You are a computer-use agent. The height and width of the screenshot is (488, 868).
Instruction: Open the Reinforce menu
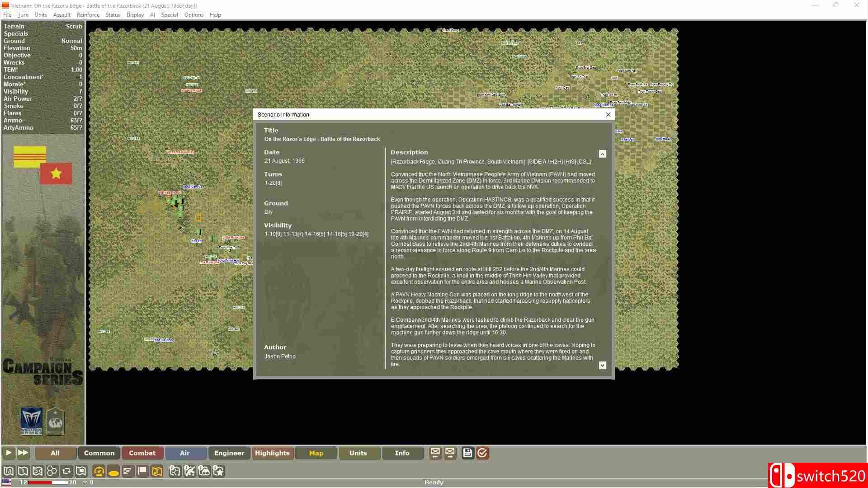point(88,15)
